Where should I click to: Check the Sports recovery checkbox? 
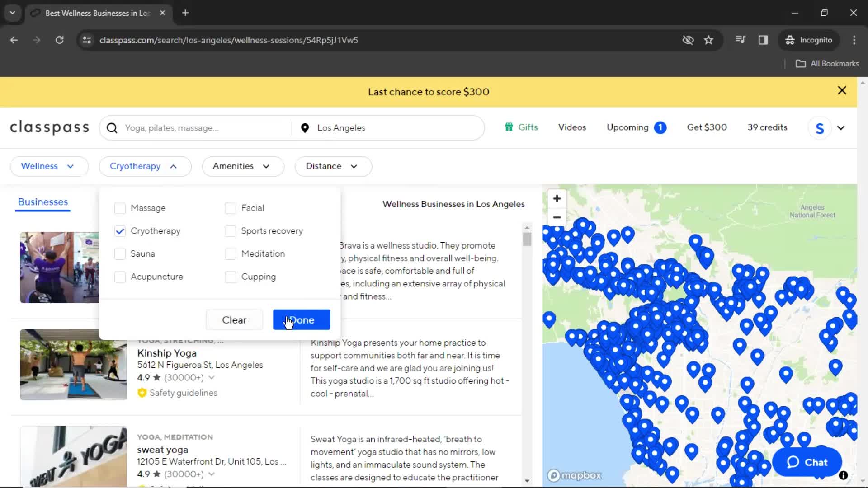[231, 231]
